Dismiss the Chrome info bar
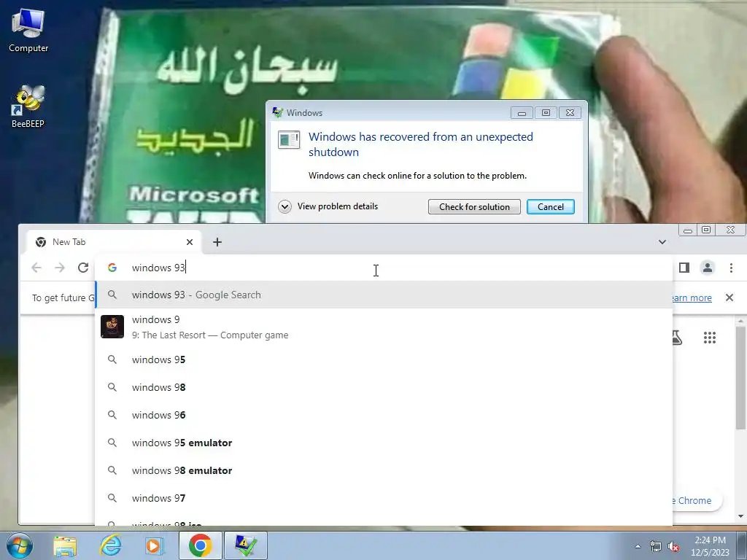 pyautogui.click(x=729, y=297)
